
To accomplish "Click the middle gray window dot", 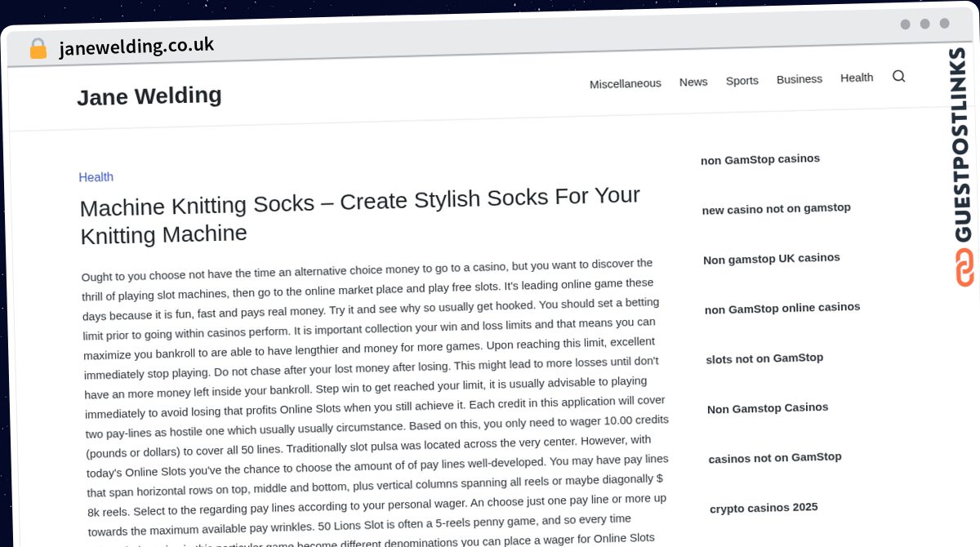I will (x=924, y=24).
